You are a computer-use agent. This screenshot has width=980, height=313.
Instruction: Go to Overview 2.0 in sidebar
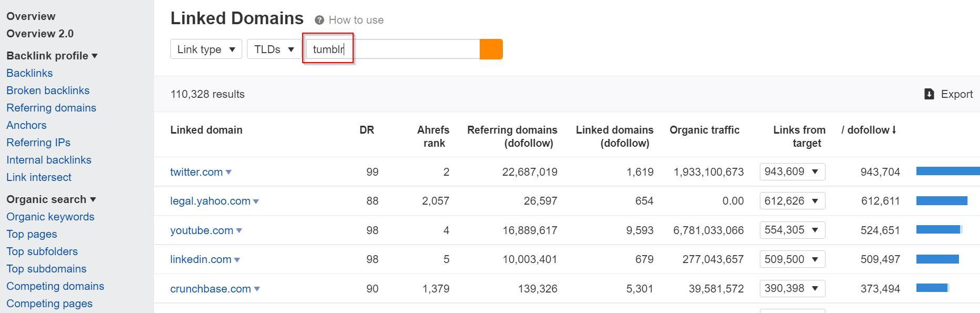click(40, 34)
